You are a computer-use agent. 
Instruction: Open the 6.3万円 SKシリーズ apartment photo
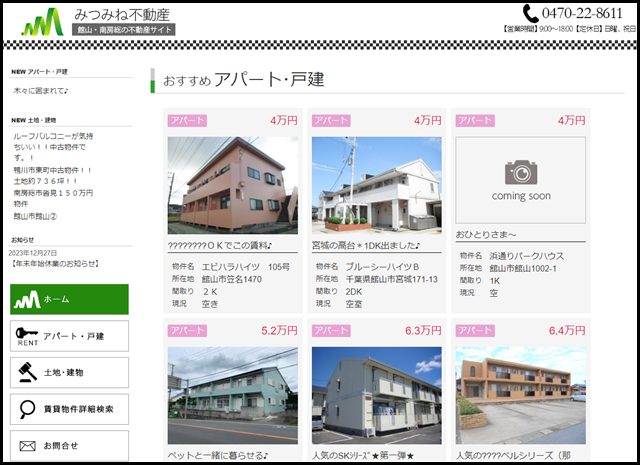coord(376,395)
